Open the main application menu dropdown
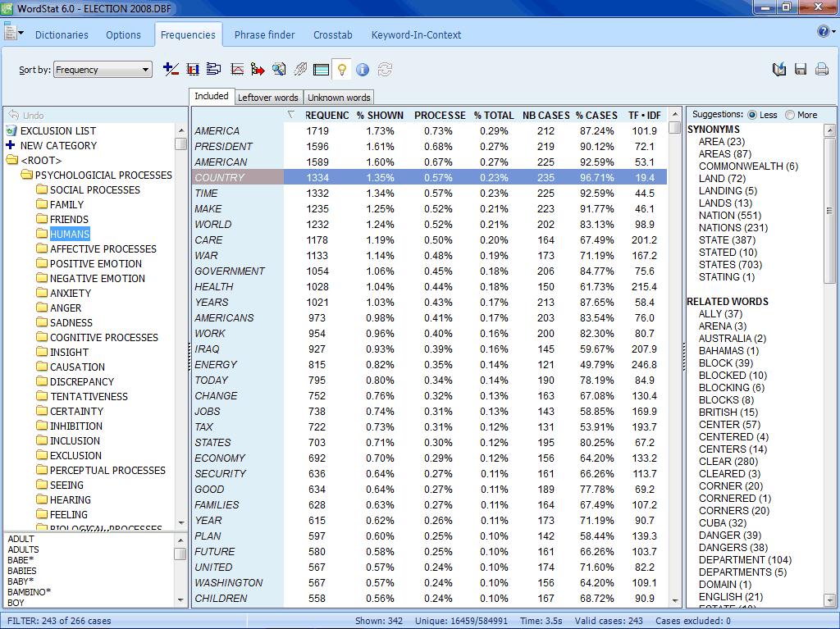This screenshot has width=840, height=629. click(14, 34)
